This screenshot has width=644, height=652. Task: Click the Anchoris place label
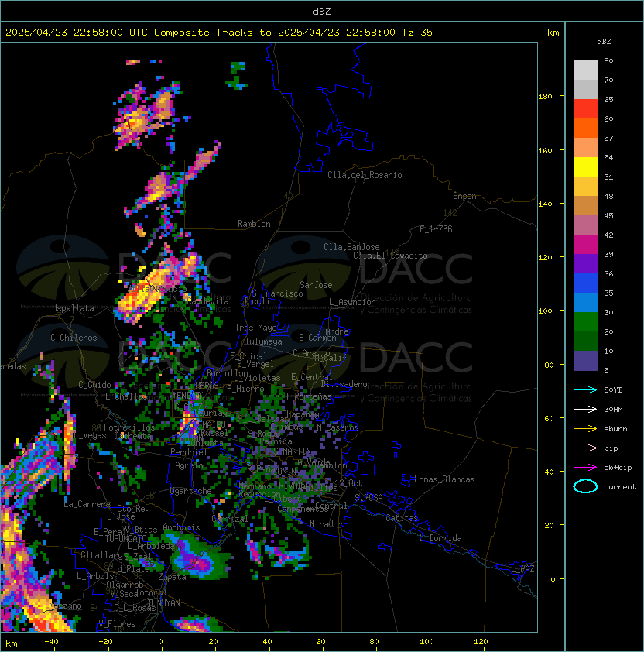pos(181,527)
